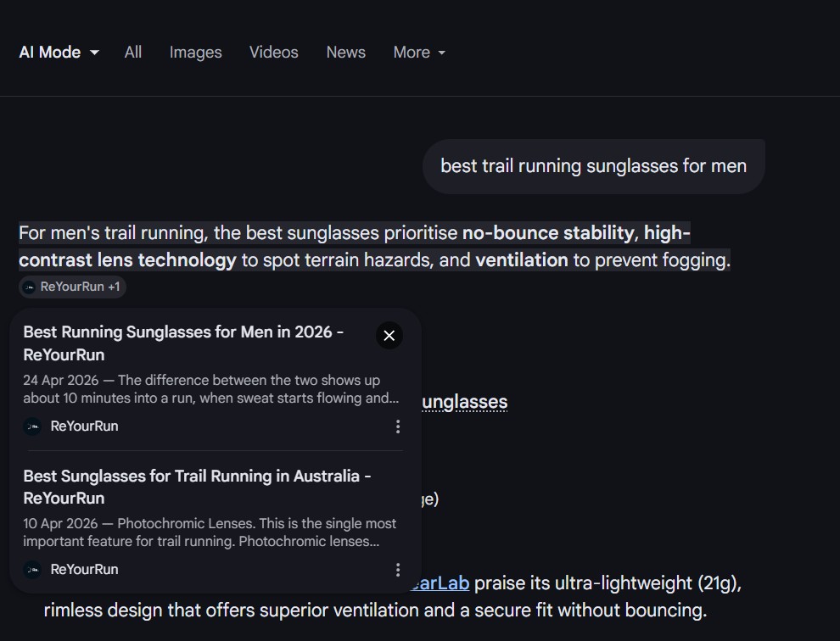Screen dimensions: 840x641
Task: Click the ReYourRun site icon below the 2026 article
Action: pyautogui.click(x=33, y=426)
